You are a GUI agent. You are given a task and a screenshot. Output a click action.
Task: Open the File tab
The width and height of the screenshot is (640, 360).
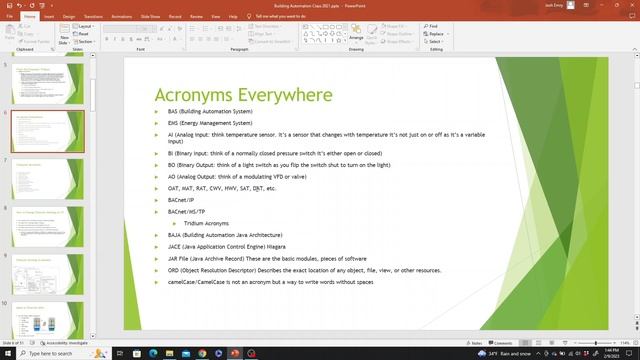tap(10, 17)
